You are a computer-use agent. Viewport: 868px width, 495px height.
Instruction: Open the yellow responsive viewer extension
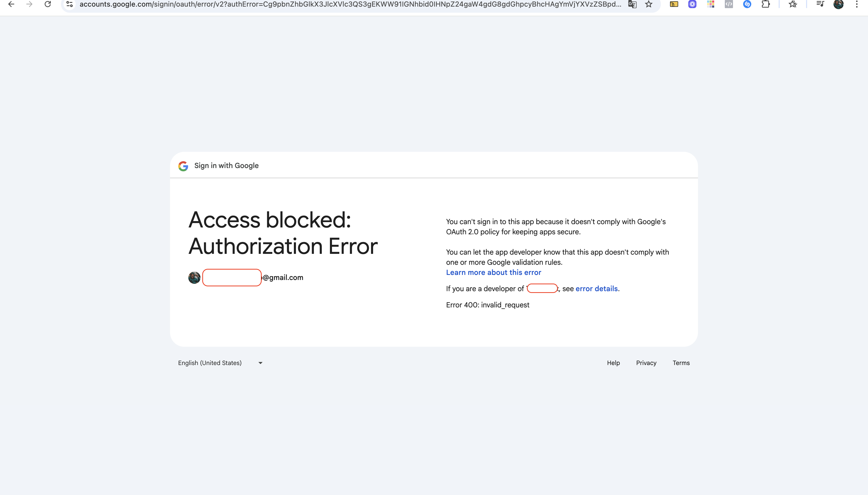click(x=674, y=4)
